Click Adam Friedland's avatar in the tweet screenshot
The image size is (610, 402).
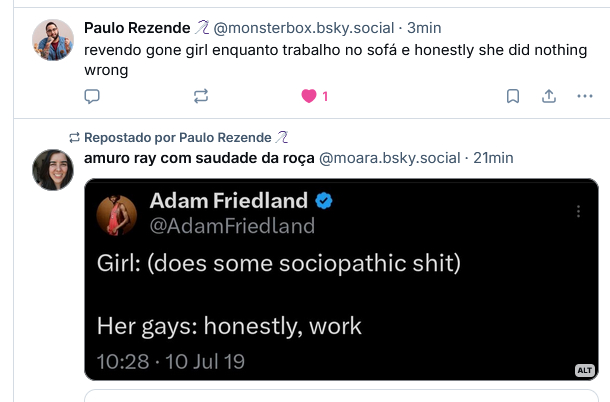116,212
